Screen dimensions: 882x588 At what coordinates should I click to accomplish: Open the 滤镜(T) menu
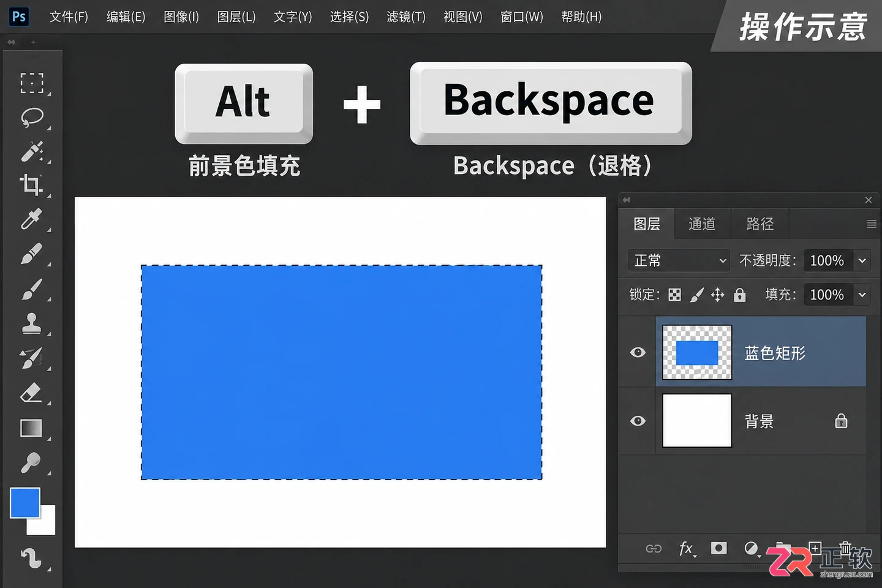tap(406, 17)
